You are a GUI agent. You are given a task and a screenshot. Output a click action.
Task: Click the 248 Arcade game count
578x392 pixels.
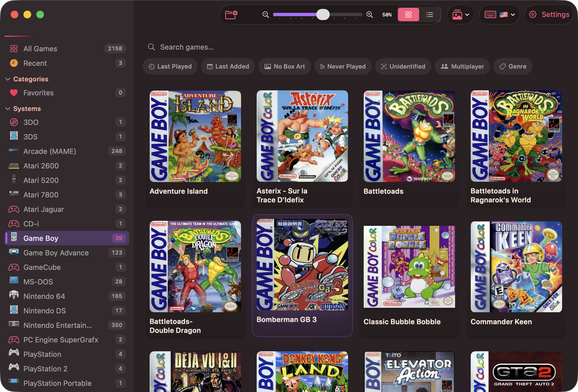coord(117,151)
